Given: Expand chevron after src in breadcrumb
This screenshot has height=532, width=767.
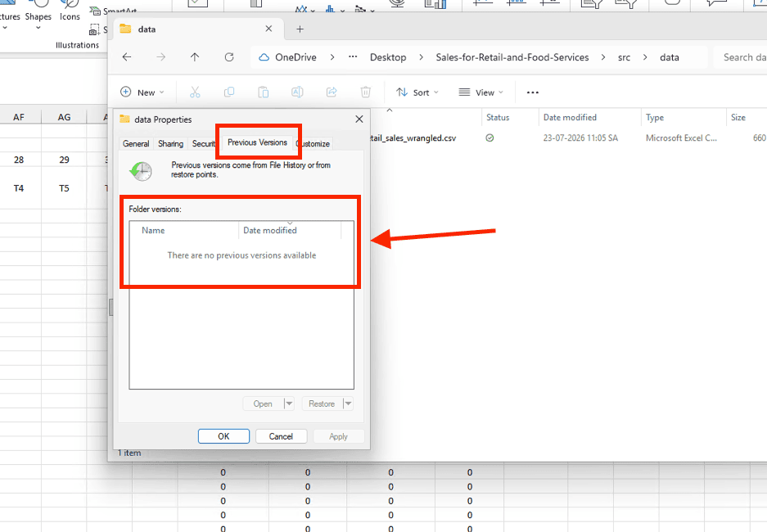Looking at the screenshot, I should (x=645, y=57).
